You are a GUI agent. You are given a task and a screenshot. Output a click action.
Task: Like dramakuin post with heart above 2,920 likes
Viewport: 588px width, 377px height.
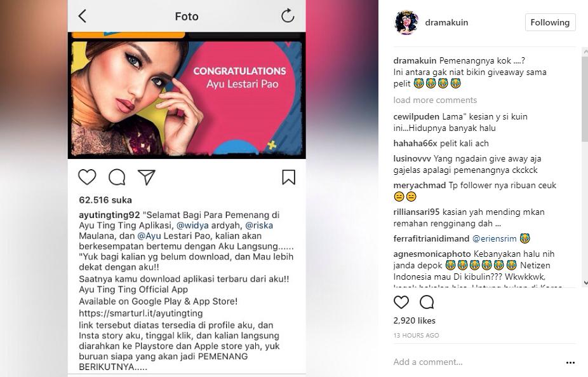(401, 302)
